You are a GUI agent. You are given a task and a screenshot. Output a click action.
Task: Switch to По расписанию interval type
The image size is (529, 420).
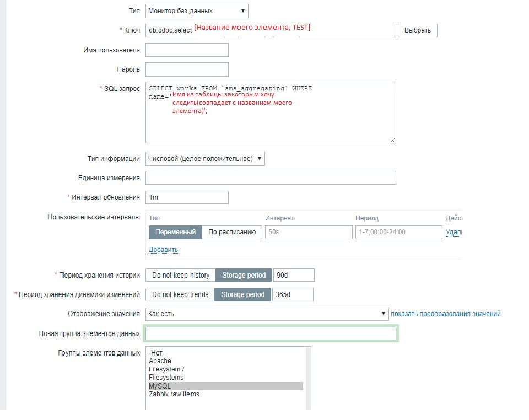(x=231, y=232)
